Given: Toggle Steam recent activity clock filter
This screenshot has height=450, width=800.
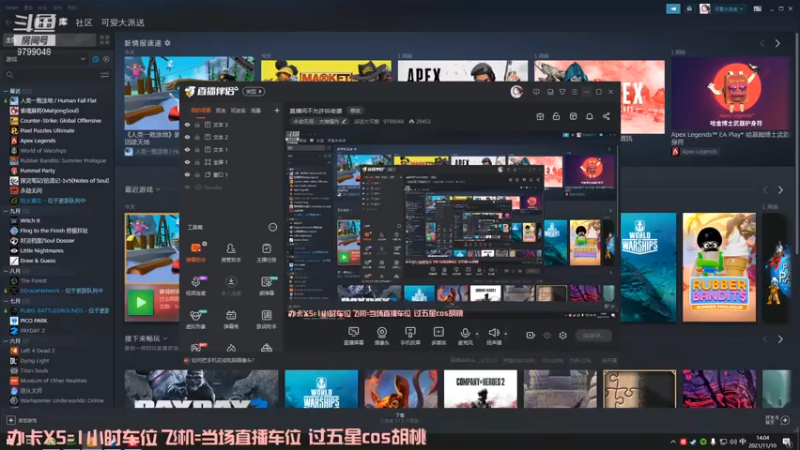Looking at the screenshot, I should coord(95,59).
